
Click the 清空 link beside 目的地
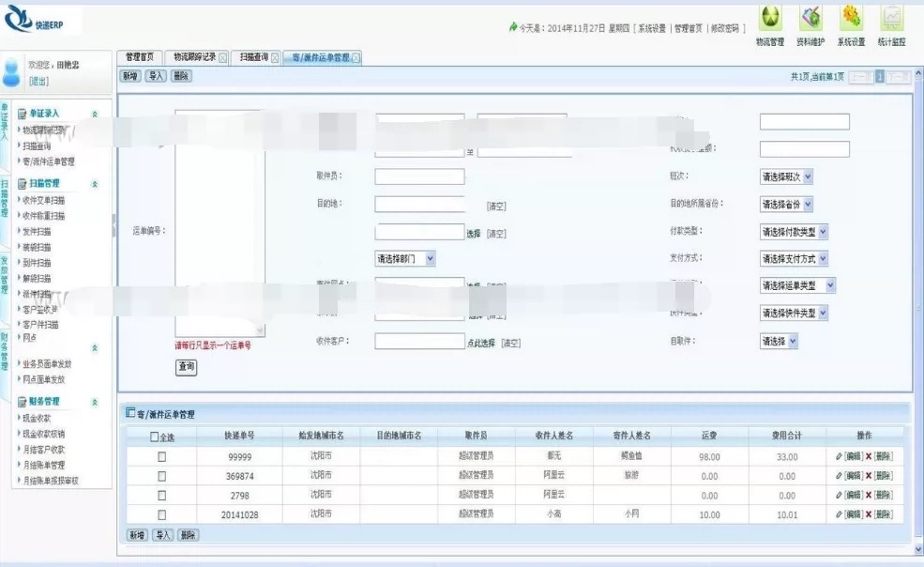496,206
